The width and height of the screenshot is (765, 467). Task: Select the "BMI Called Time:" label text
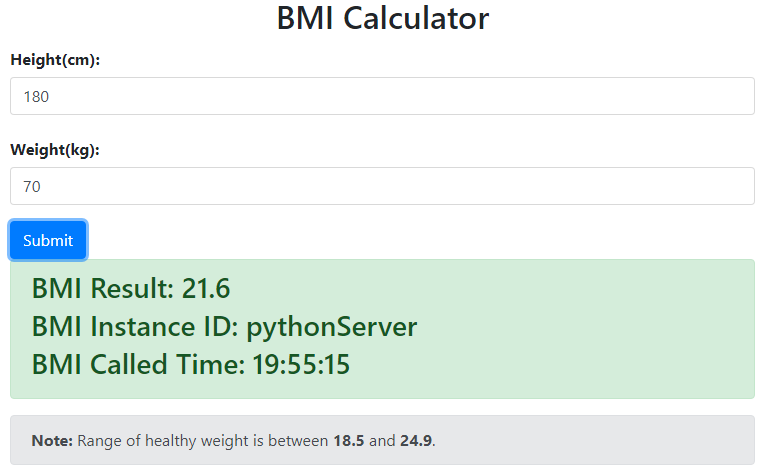click(x=135, y=365)
